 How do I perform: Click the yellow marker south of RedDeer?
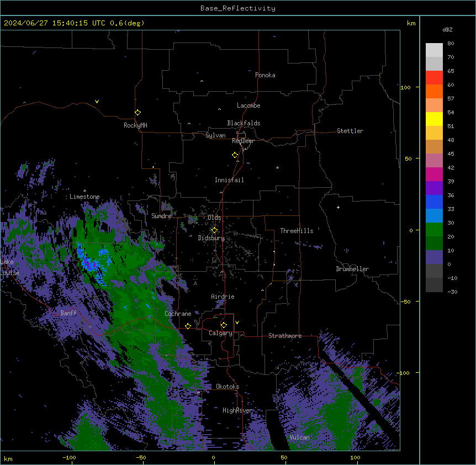(x=235, y=155)
